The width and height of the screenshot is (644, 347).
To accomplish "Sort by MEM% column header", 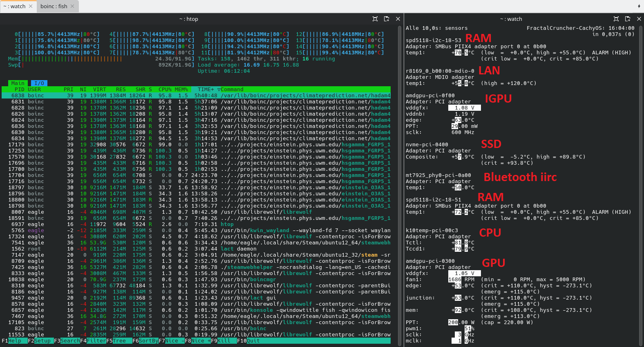I will [181, 90].
